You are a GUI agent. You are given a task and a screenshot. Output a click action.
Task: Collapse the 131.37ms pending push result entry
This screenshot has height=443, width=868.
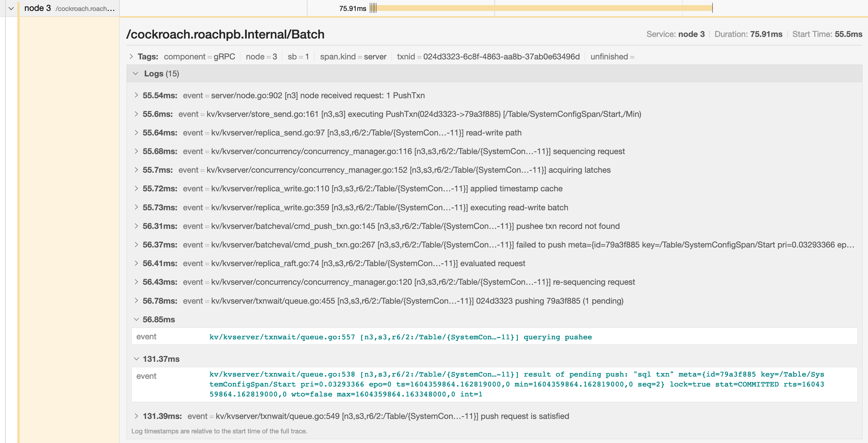click(136, 359)
